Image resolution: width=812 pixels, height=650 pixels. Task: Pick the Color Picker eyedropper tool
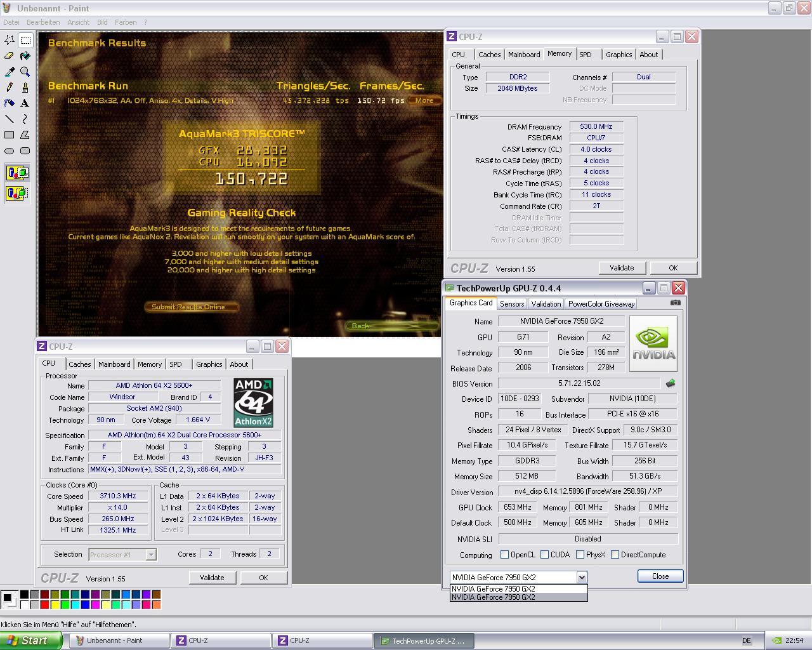10,72
